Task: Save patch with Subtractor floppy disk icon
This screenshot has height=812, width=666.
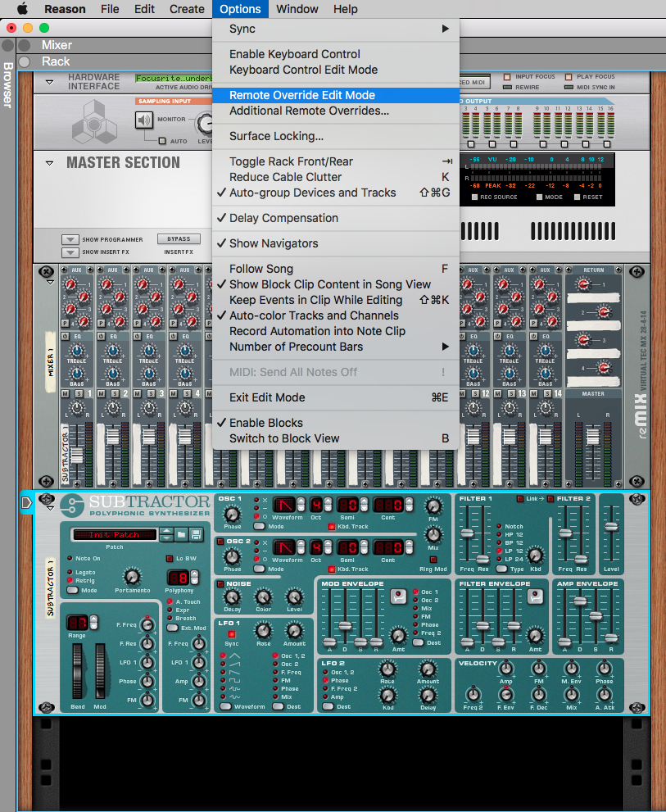Action: 197,534
